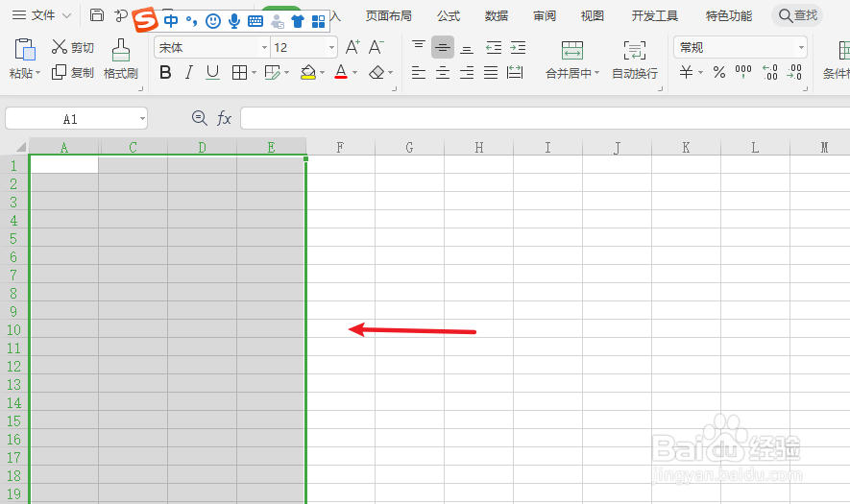Switch to 数据 tab
Image resolution: width=850 pixels, height=504 pixels.
click(x=496, y=16)
